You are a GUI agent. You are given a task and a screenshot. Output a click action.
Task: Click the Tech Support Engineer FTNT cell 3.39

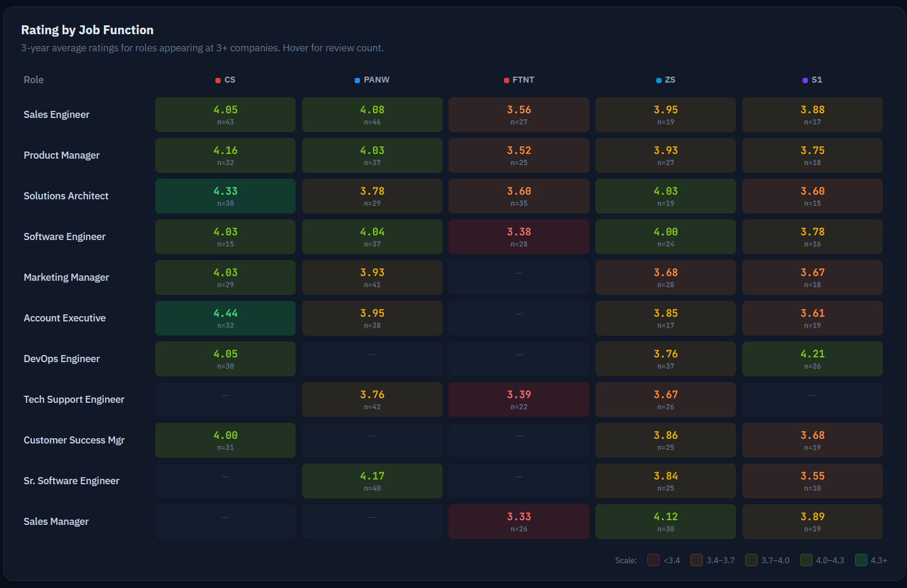519,399
